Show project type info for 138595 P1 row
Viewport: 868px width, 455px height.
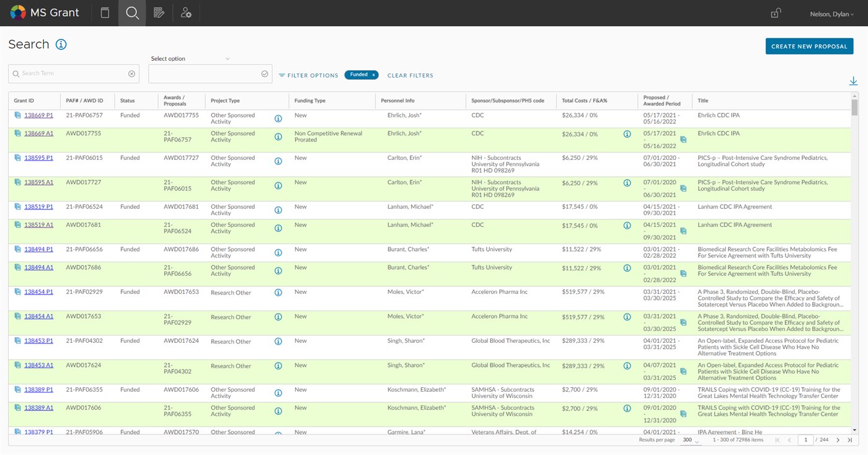278,161
